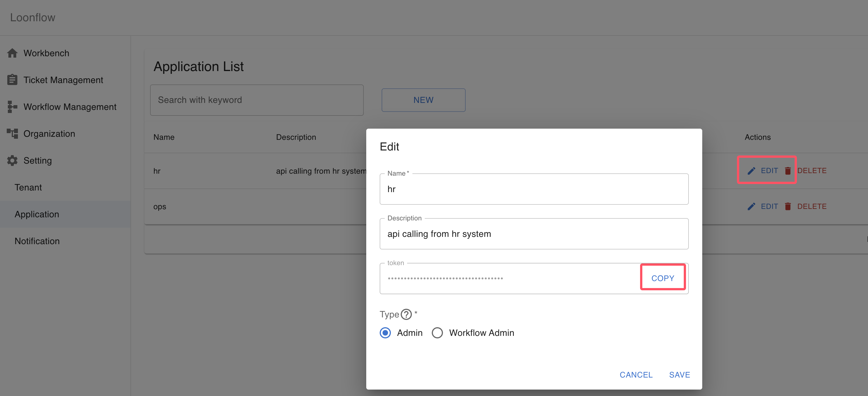868x396 pixels.
Task: Click CANCEL in the Edit dialog
Action: click(636, 375)
